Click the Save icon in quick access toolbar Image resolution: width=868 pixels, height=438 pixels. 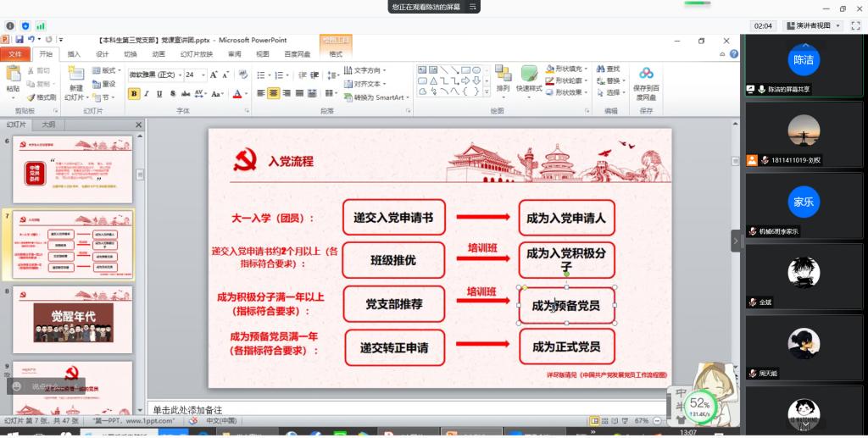[x=19, y=39]
